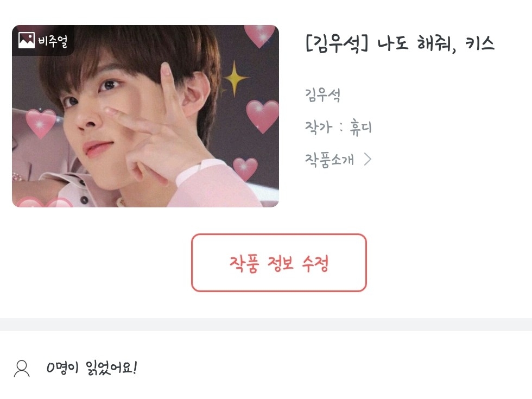Image resolution: width=532 pixels, height=399 pixels.
Task: Open the cover image thumbnail
Action: click(x=145, y=116)
